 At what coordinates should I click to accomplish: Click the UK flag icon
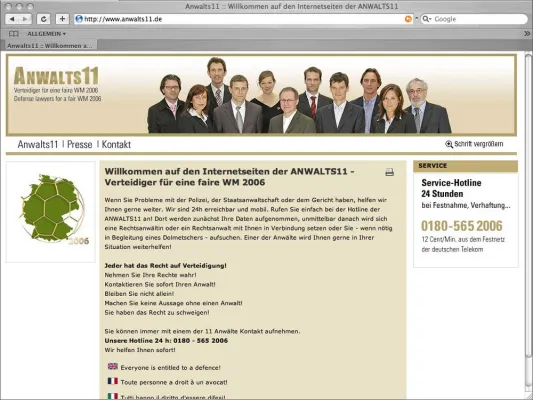[113, 366]
